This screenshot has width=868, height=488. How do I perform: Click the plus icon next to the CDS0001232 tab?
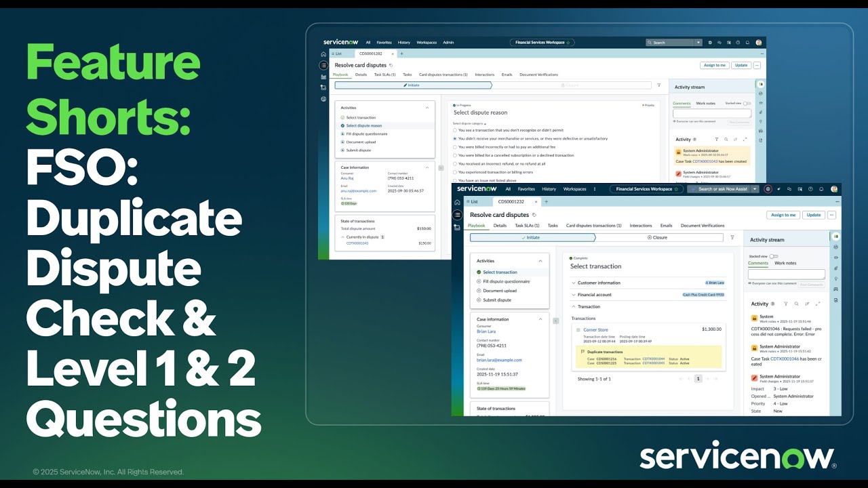547,201
